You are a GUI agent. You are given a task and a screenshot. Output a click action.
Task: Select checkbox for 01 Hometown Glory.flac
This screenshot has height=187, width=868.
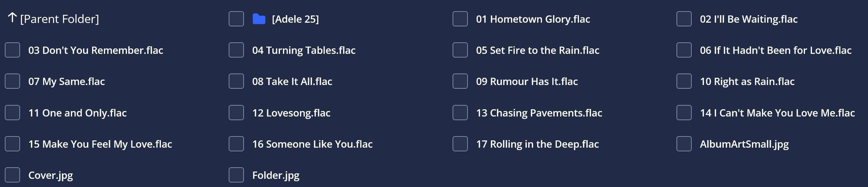click(460, 19)
